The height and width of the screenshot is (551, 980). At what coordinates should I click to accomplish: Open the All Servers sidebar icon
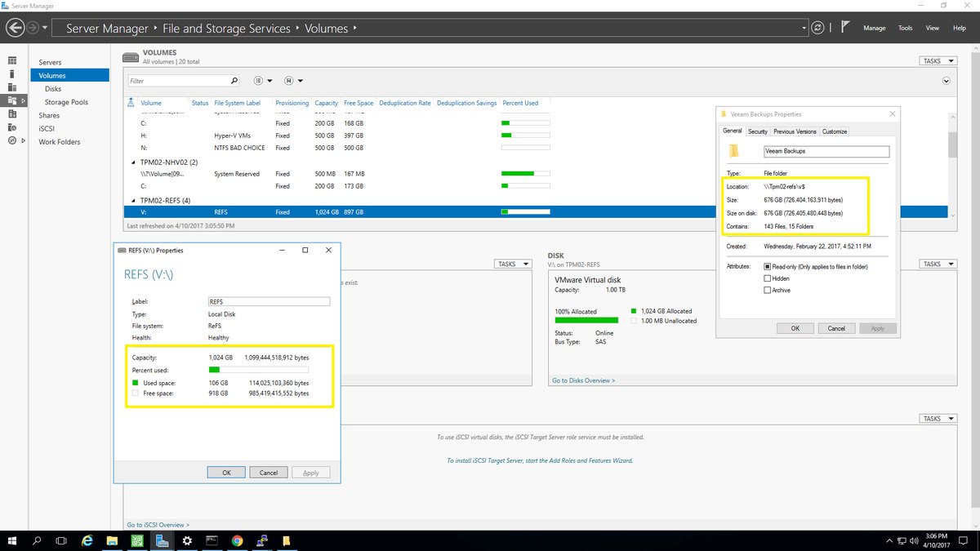tap(12, 87)
